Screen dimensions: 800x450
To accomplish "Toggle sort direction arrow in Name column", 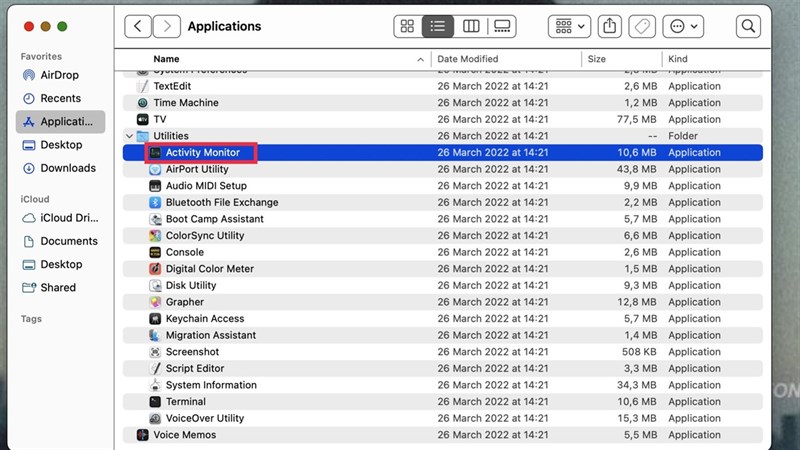I will click(x=420, y=60).
